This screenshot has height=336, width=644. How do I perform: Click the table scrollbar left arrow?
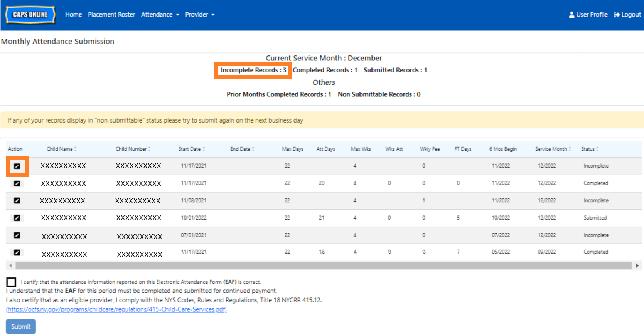click(x=10, y=265)
